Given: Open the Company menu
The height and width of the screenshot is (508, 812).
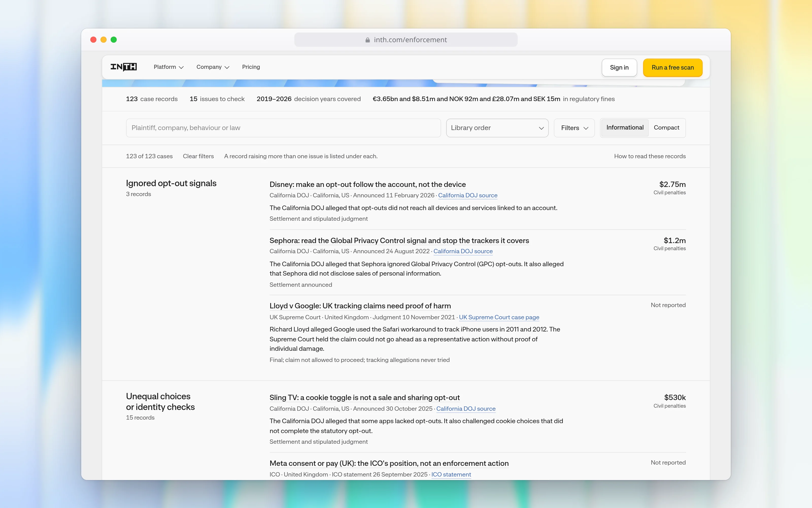Looking at the screenshot, I should (x=213, y=67).
